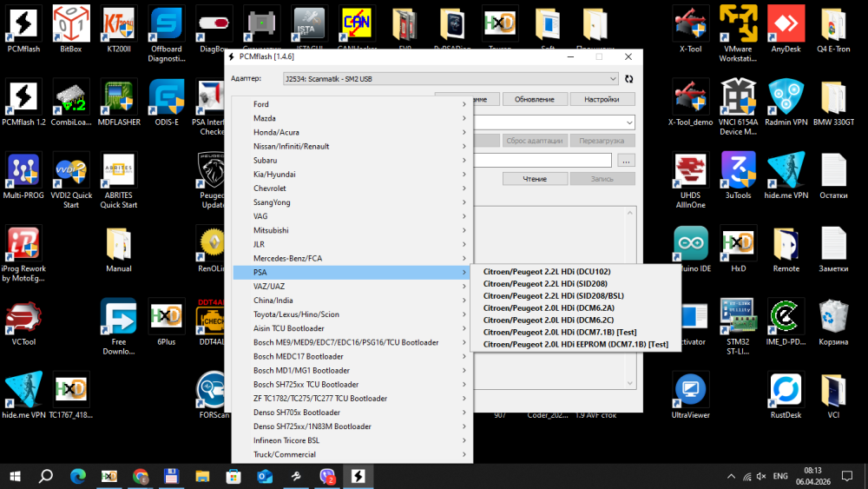The image size is (868, 489).
Task: Select 2.0L HDi EEPROM (DCM7.1B) [Test]
Action: [x=575, y=344]
